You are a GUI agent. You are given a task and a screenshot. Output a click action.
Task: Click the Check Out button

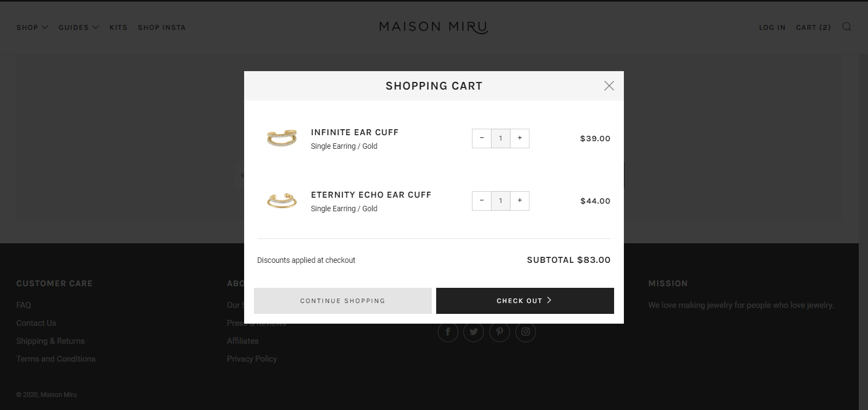[525, 301]
